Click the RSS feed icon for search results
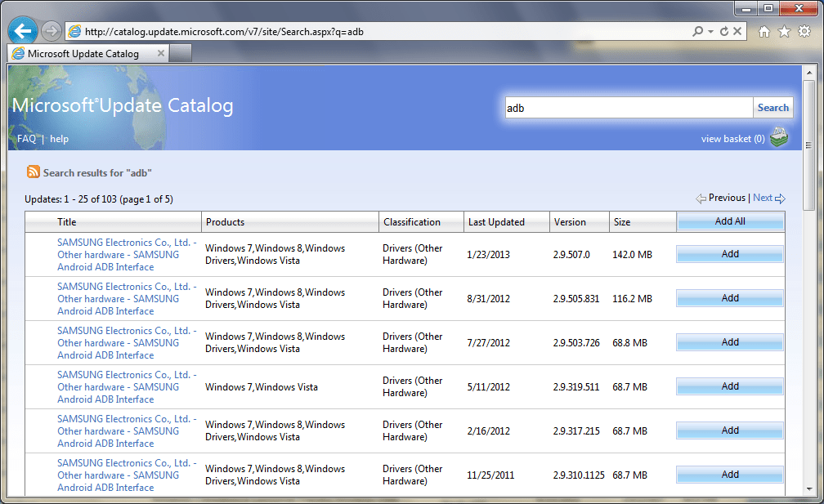 33,172
